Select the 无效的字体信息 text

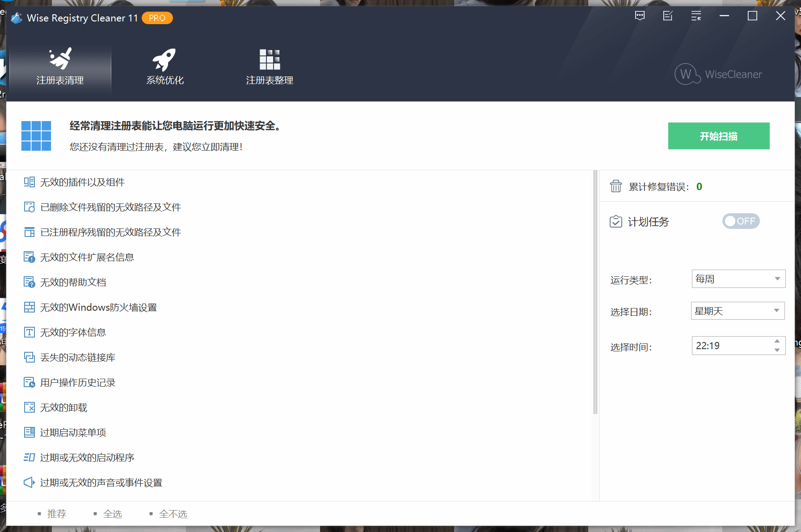[73, 333]
